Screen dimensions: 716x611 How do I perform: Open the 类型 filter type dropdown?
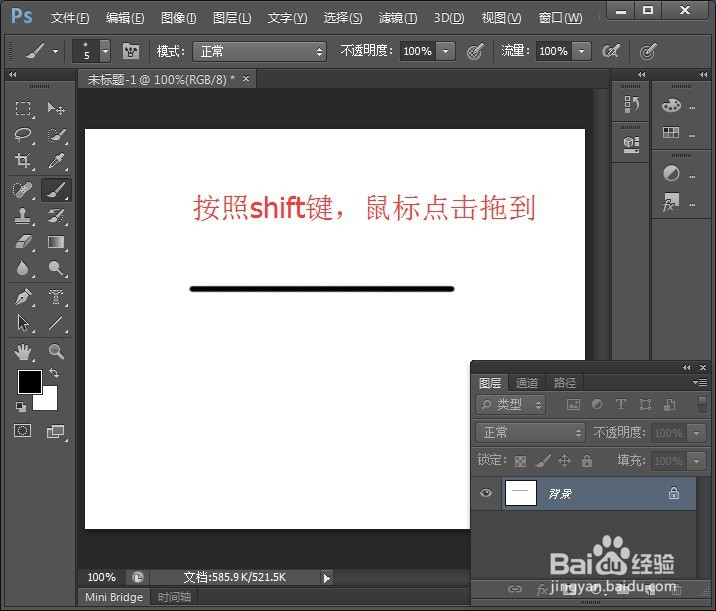(x=511, y=405)
